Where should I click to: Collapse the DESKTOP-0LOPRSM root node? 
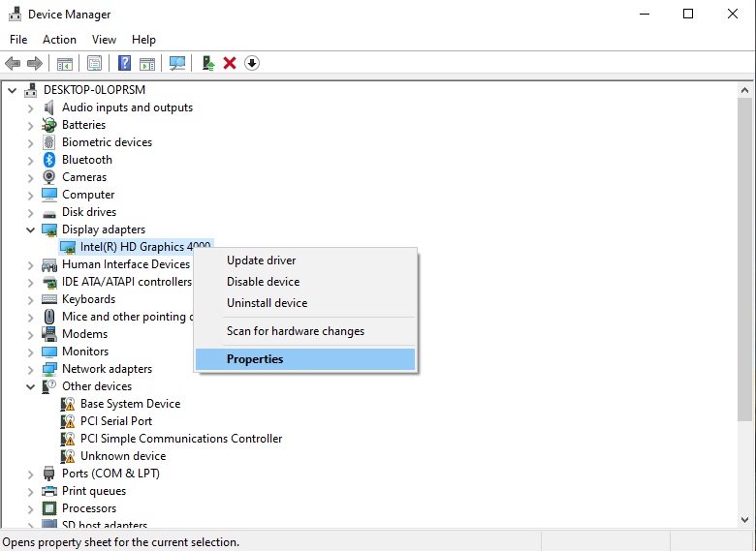coord(12,90)
